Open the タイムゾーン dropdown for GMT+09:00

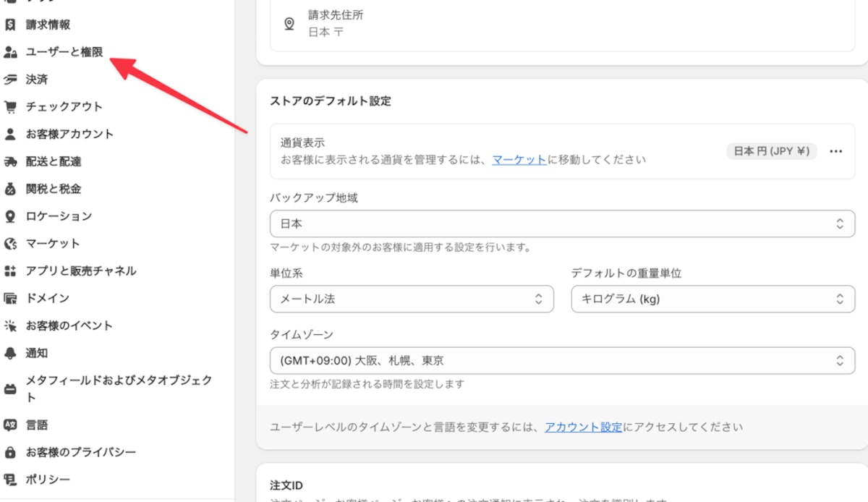[561, 360]
